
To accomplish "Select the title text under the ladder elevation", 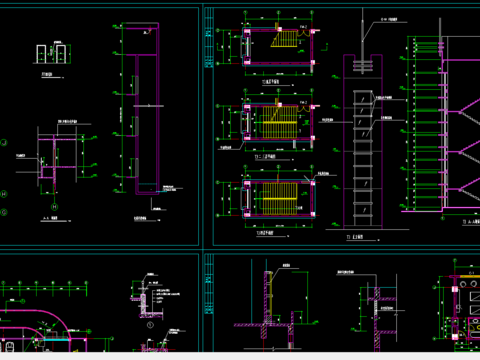I will pyautogui.click(x=355, y=237).
